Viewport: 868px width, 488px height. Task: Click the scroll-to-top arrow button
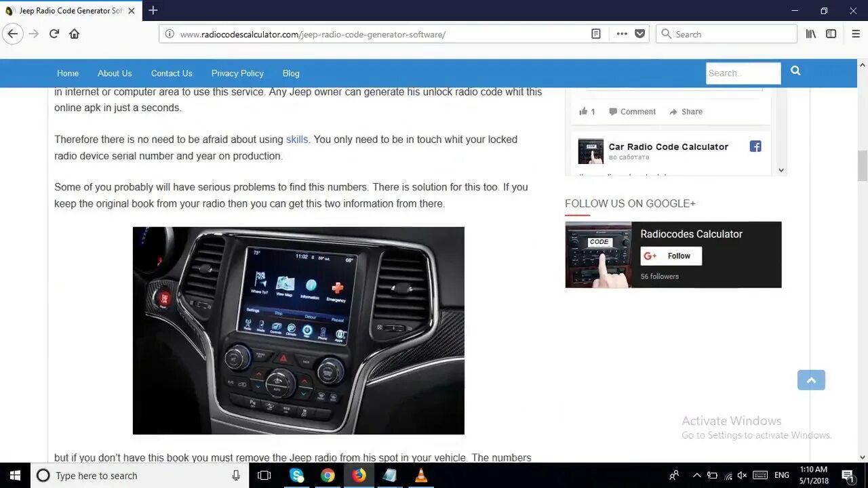pyautogui.click(x=811, y=380)
